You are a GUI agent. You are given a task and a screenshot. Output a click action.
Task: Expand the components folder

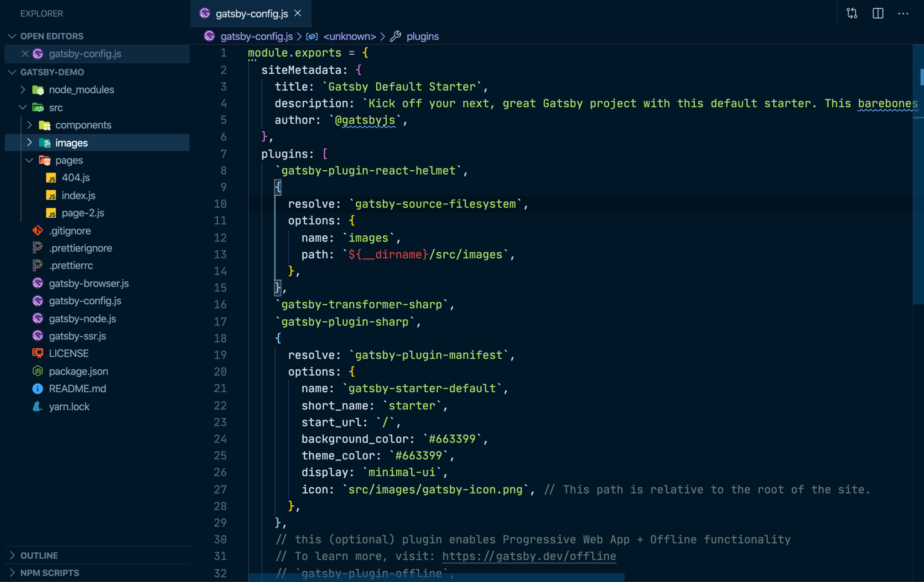tap(29, 125)
